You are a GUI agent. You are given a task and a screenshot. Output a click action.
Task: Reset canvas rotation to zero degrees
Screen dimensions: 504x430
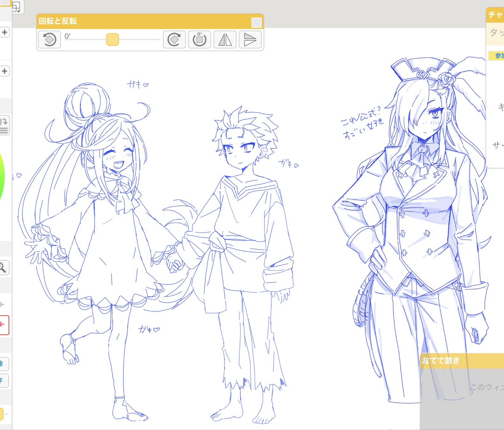point(200,40)
